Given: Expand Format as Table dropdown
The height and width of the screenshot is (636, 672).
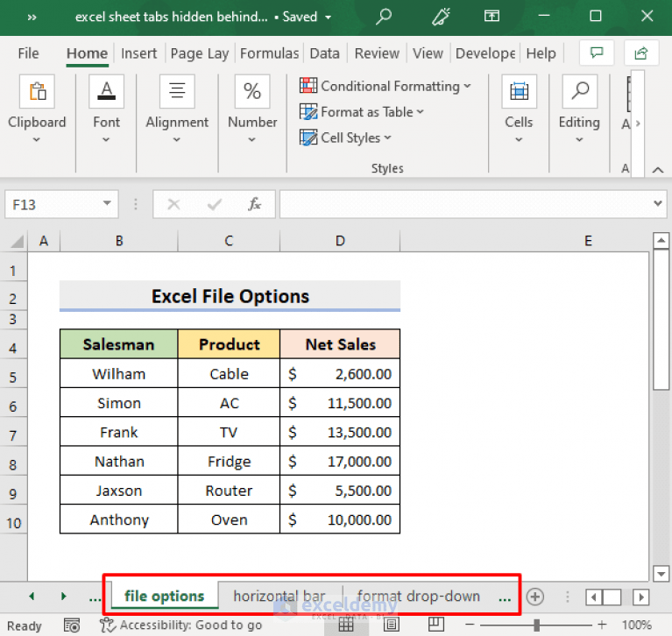Looking at the screenshot, I should pos(420,111).
